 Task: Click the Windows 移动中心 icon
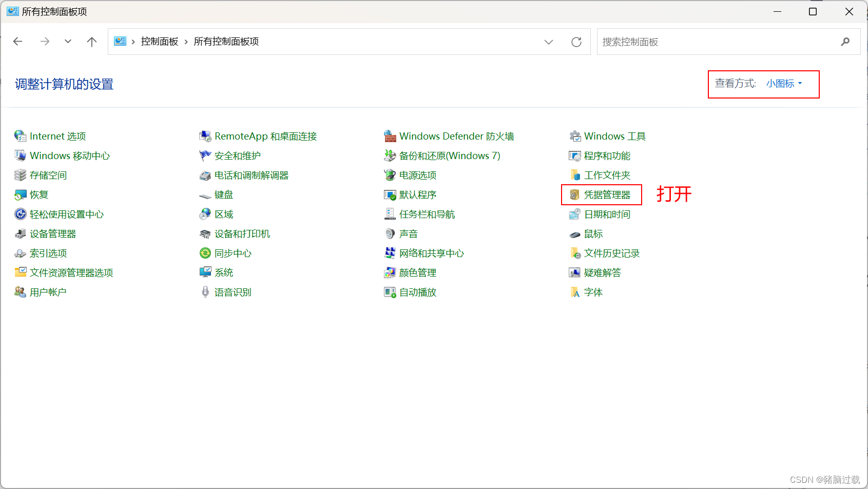click(x=20, y=155)
